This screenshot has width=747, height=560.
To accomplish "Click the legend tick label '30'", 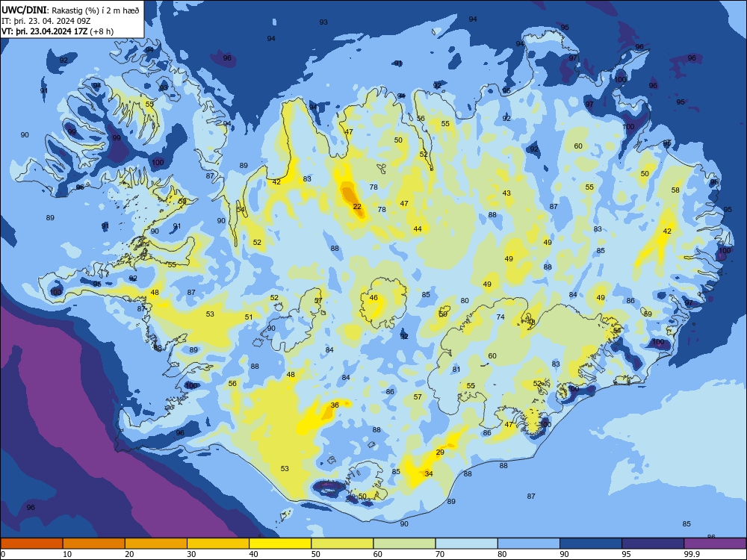I will 191,554.
